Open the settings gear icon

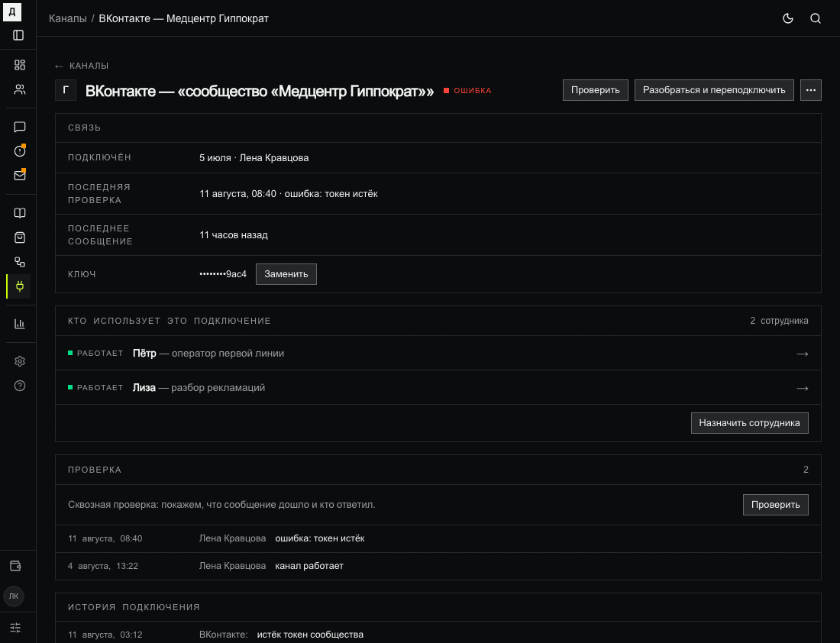point(20,361)
